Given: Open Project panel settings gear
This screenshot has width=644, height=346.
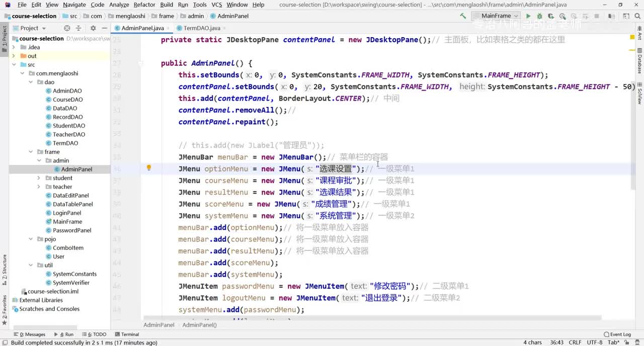Looking at the screenshot, I should click(93, 28).
